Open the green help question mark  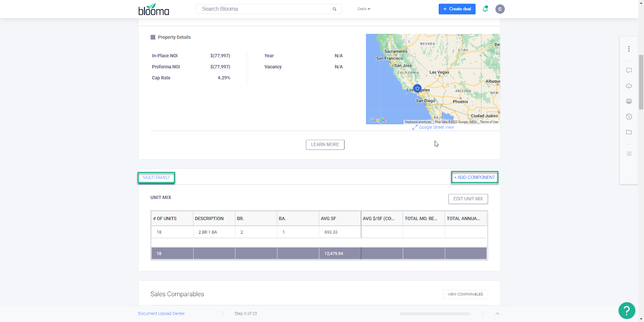627,310
